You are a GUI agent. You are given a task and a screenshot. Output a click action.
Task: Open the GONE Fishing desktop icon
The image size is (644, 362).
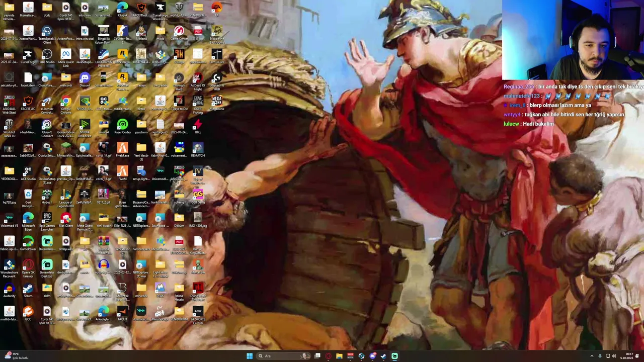pyautogui.click(x=198, y=105)
